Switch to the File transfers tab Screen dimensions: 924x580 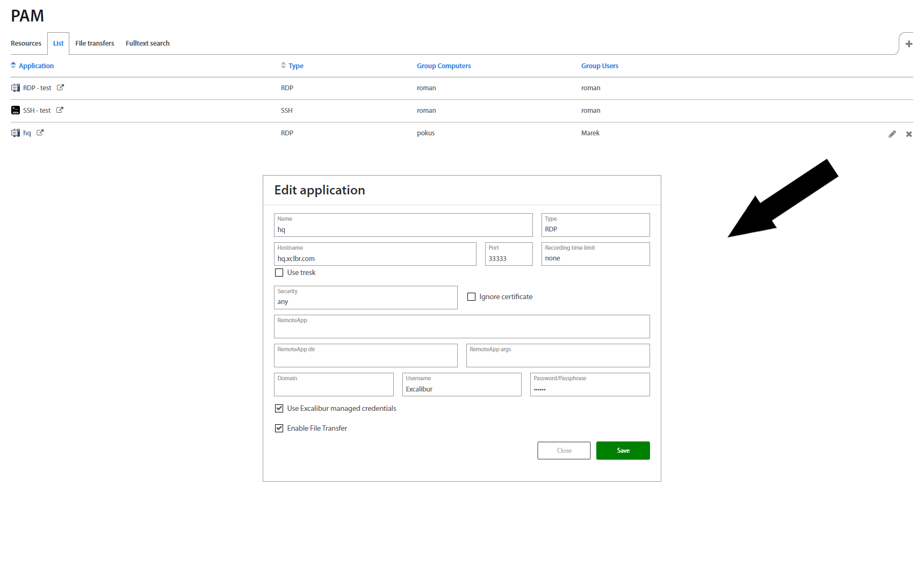point(95,44)
